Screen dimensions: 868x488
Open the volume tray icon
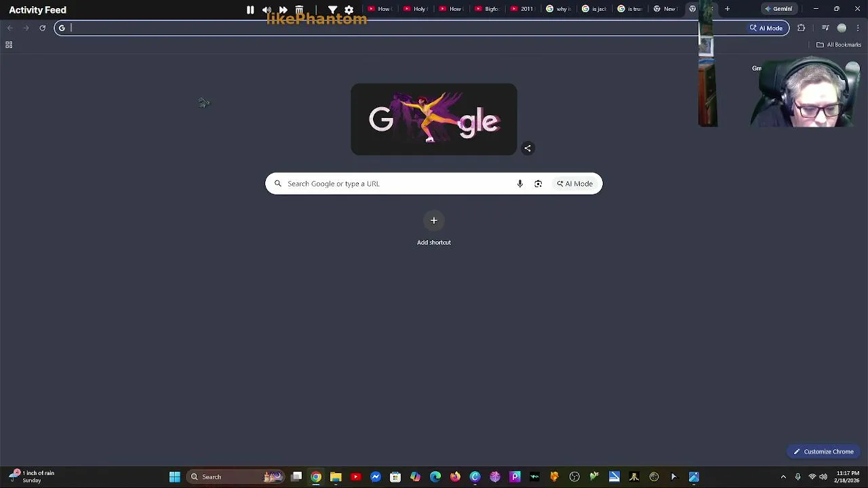pos(823,476)
